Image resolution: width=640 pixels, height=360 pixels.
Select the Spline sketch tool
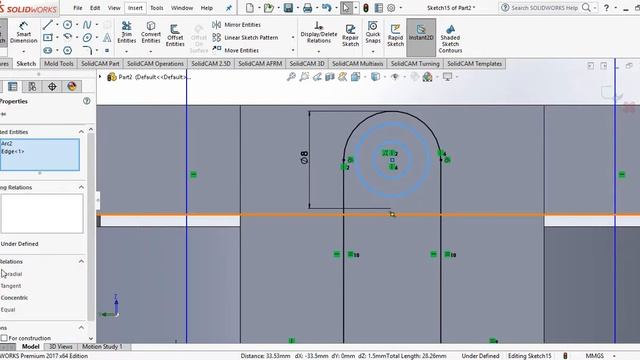(x=87, y=25)
